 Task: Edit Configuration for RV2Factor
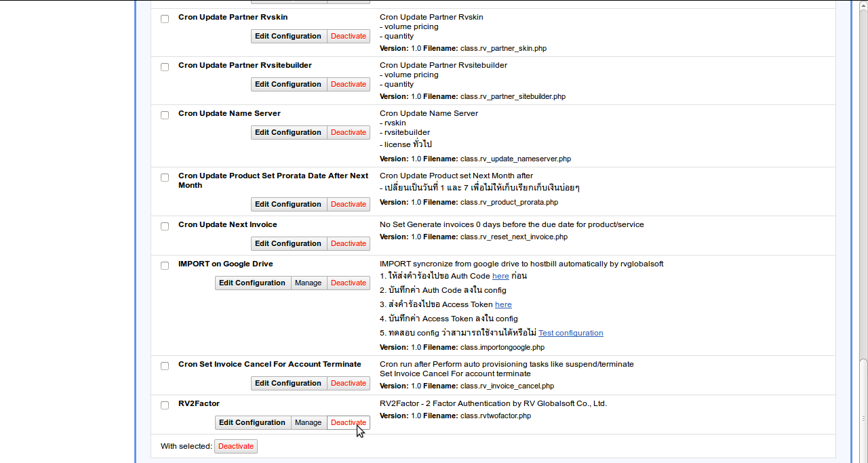point(252,423)
